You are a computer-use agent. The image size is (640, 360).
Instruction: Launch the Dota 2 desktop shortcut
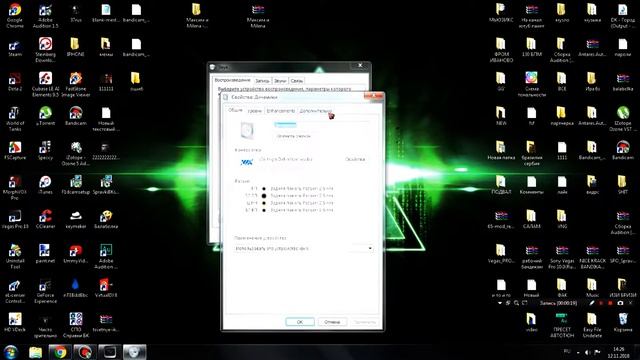[x=15, y=82]
